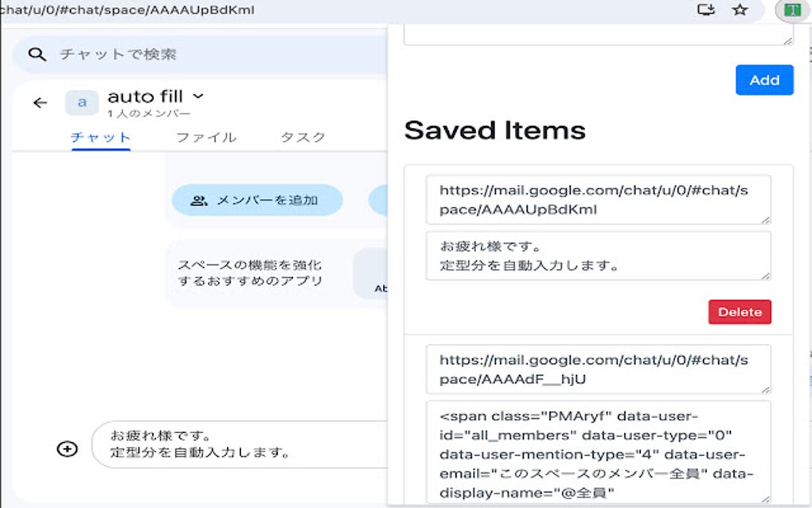
Task: Click the saved URL field ending in AAAAdF__hjU
Action: 598,369
